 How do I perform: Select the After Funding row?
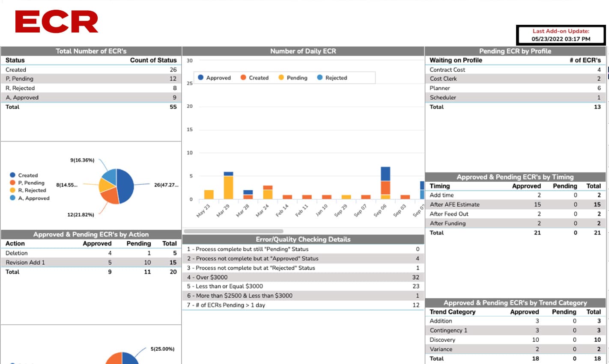(x=515, y=223)
